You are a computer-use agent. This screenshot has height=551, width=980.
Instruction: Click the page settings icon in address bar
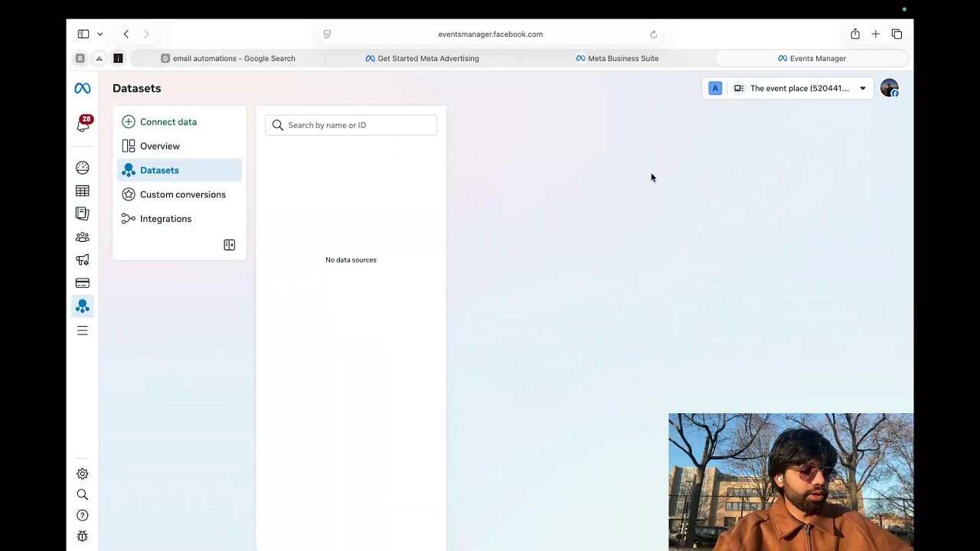(327, 34)
